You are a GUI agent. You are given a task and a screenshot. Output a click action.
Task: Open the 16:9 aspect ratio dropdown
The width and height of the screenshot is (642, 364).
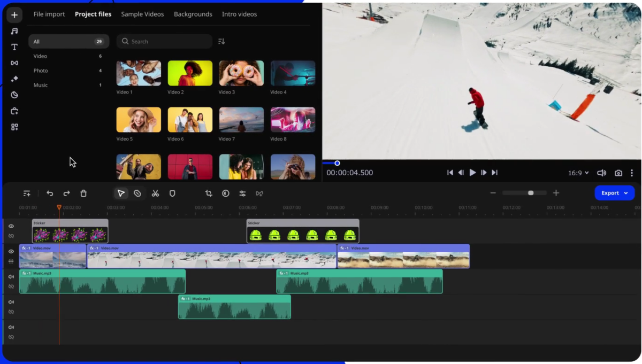(x=578, y=172)
